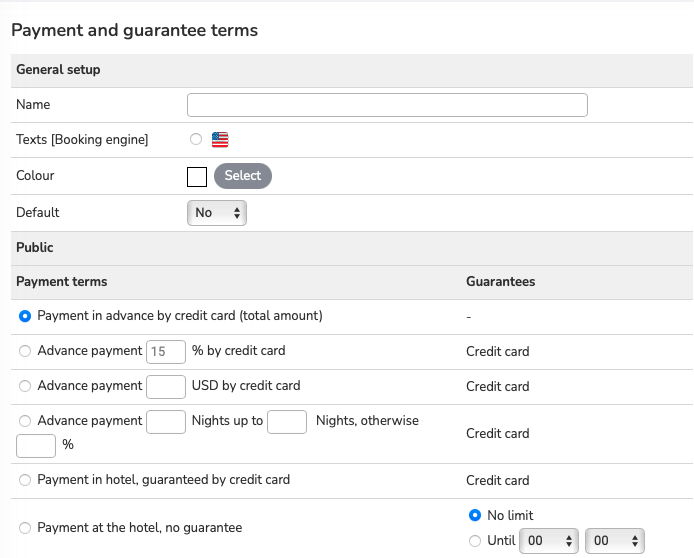The width and height of the screenshot is (694, 558).
Task: Open the Until hours dropdown
Action: pyautogui.click(x=549, y=541)
